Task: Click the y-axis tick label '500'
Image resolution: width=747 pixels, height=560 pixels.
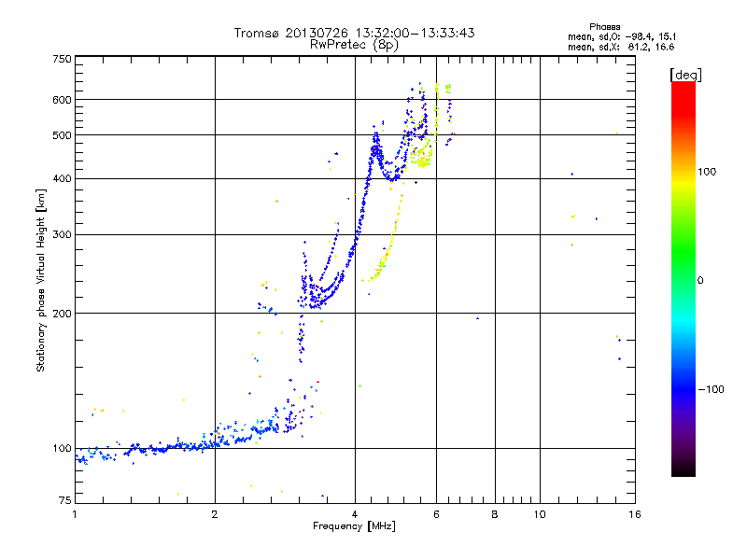Action: [x=62, y=135]
